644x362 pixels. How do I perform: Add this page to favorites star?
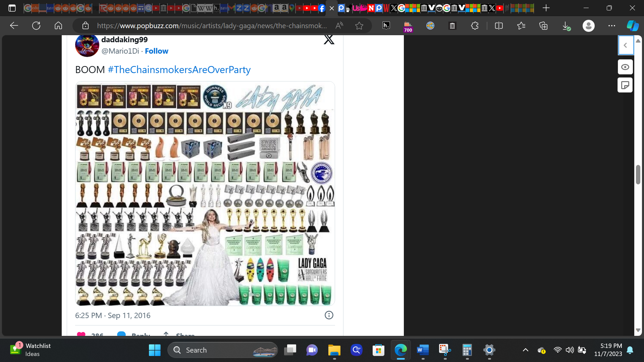pyautogui.click(x=359, y=25)
